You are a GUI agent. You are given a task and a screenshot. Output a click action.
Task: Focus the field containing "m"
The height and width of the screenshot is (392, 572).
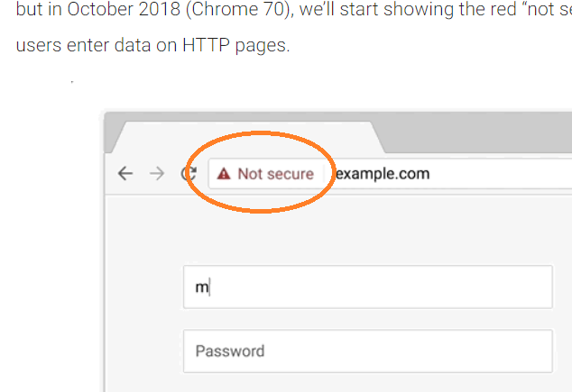[368, 287]
